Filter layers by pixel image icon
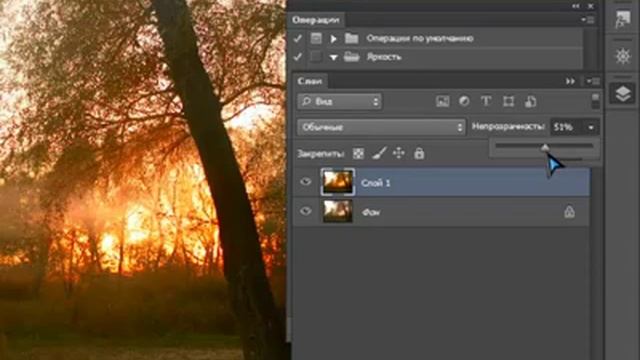The image size is (640, 360). click(442, 101)
